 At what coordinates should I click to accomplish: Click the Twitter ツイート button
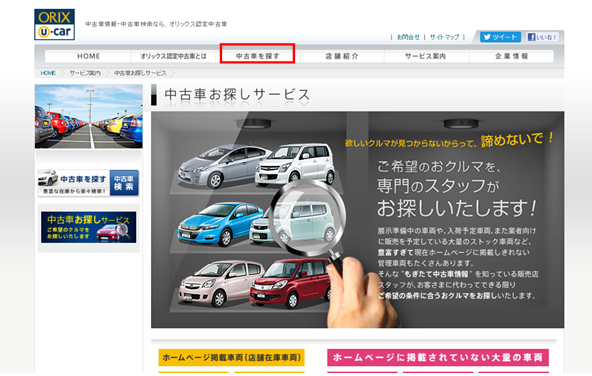tap(500, 37)
